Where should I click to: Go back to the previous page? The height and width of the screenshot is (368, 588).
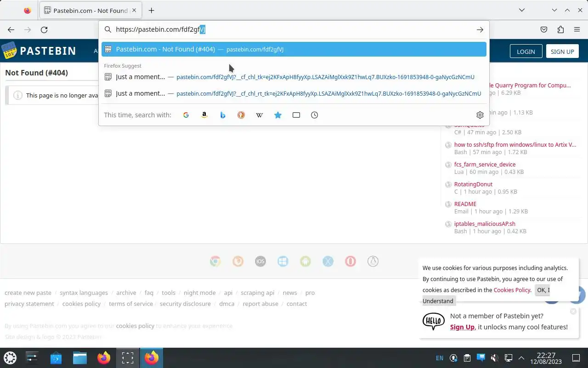11,29
